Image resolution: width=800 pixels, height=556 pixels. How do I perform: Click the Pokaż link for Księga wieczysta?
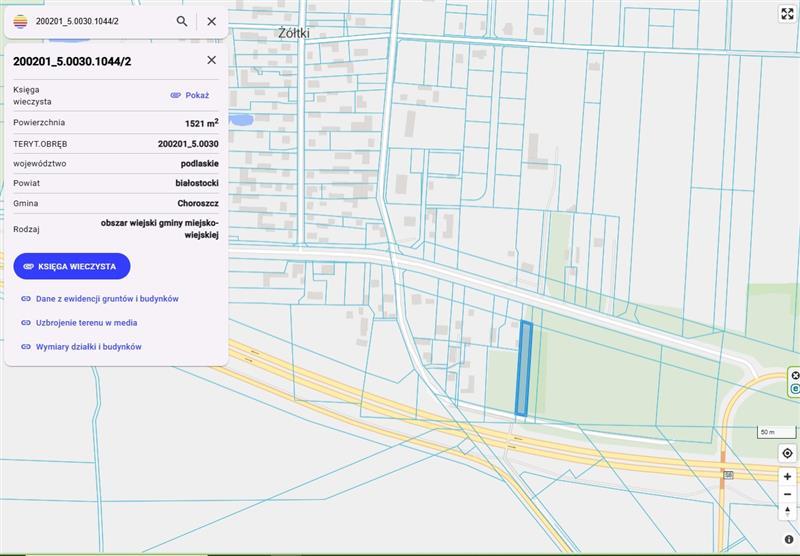pos(189,95)
